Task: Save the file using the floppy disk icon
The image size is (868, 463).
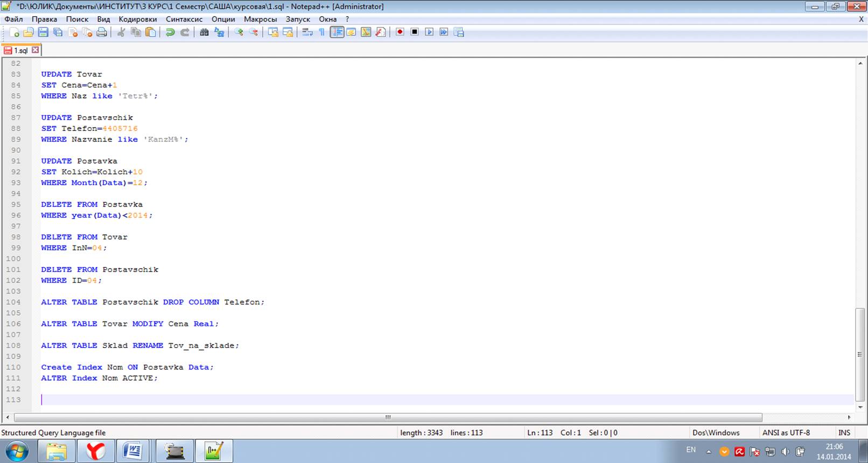Action: coord(43,32)
